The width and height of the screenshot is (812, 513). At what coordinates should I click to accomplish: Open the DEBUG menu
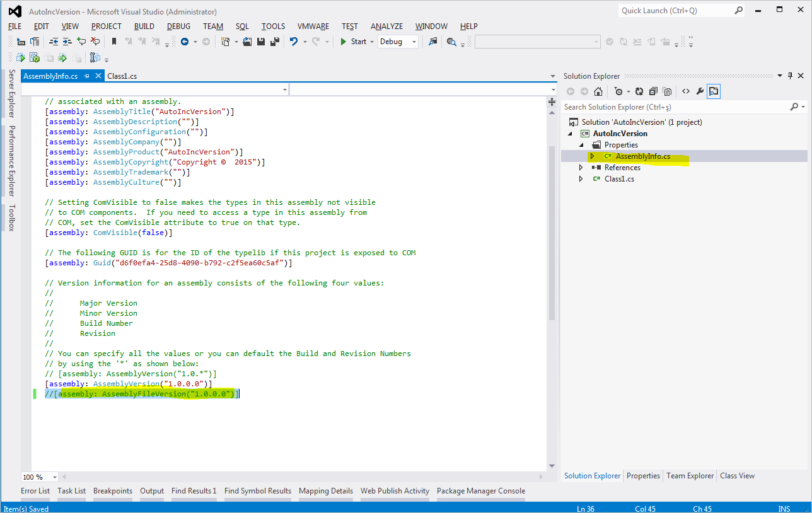[178, 26]
